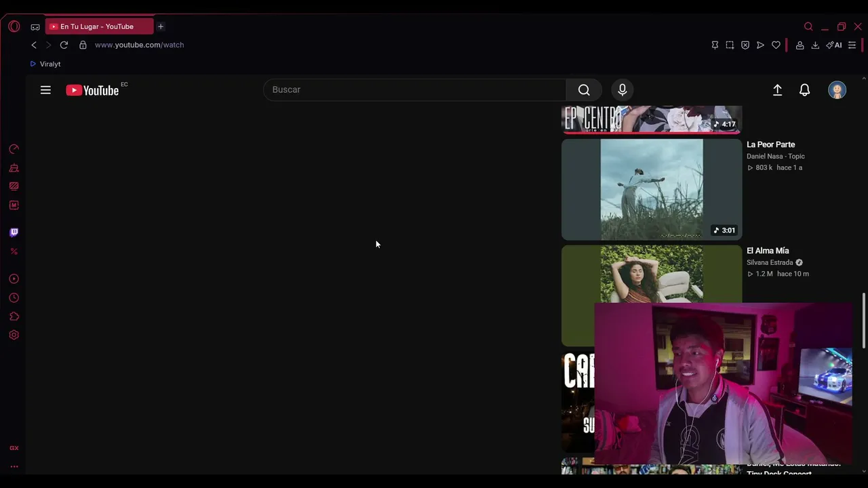Add page to bookmarks heart
The width and height of the screenshot is (868, 488).
(776, 45)
